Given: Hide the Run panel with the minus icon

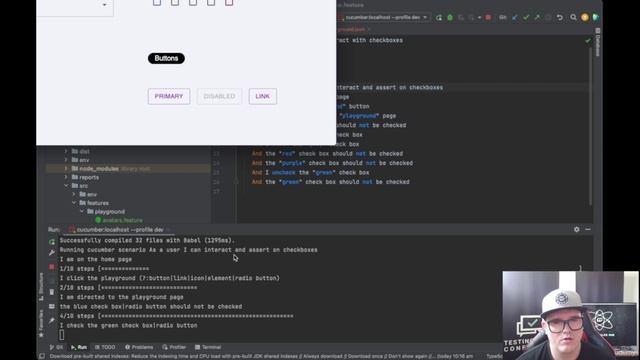Looking at the screenshot, I should tap(588, 229).
